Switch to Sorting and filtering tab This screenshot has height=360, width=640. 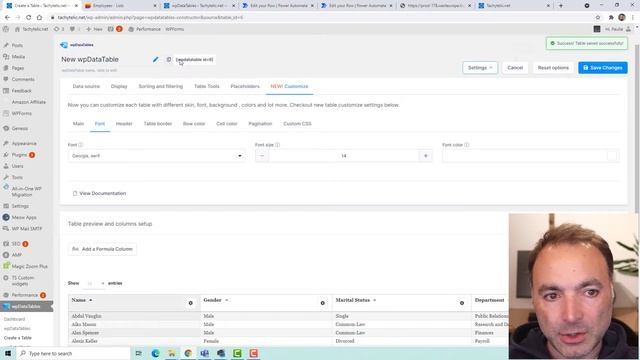(x=161, y=87)
